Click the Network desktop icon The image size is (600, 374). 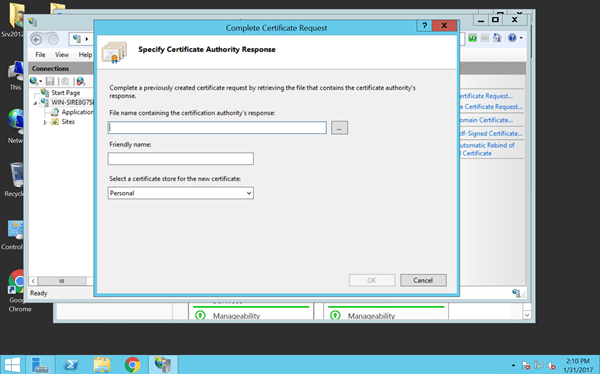[15, 126]
